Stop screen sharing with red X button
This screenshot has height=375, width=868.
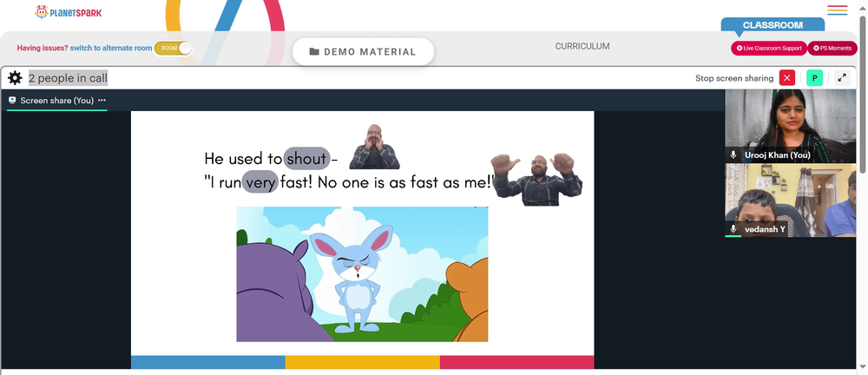pyautogui.click(x=786, y=78)
